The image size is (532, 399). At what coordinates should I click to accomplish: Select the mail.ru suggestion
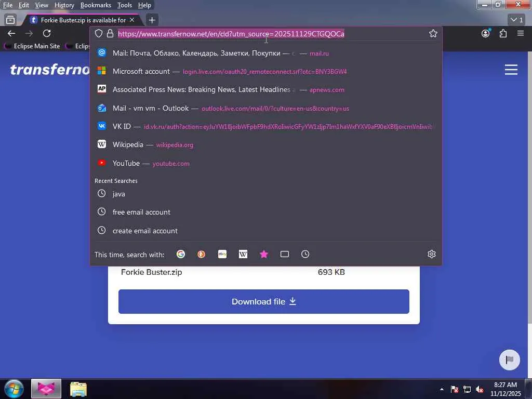click(265, 53)
